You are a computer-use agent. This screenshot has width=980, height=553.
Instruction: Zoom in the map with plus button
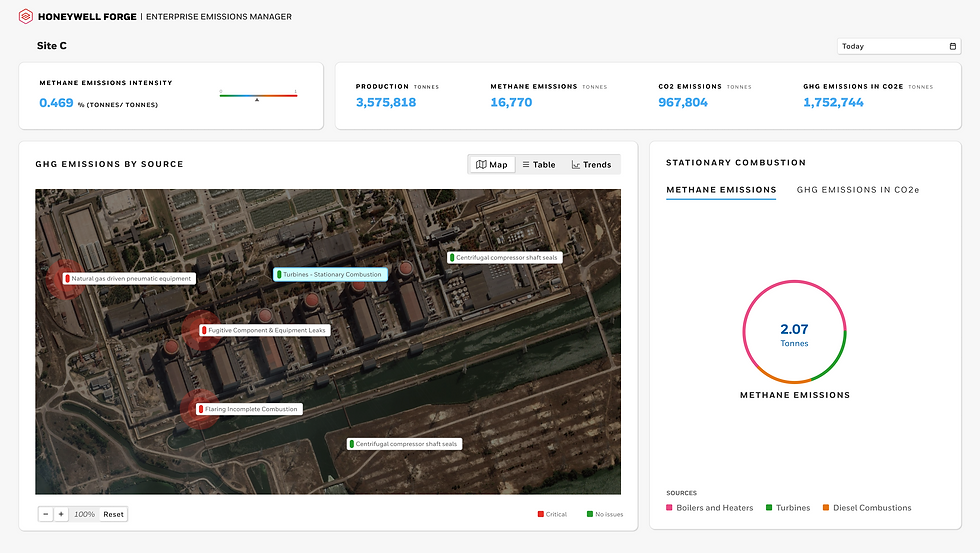coord(61,514)
